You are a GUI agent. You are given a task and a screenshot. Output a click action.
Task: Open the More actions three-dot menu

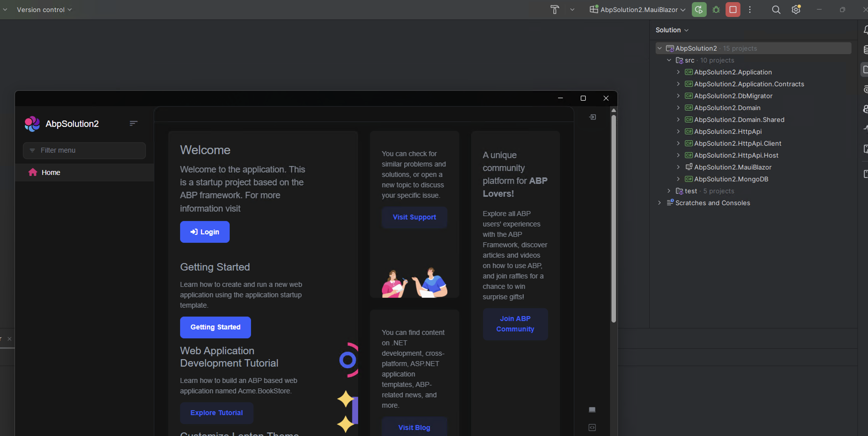pyautogui.click(x=750, y=10)
